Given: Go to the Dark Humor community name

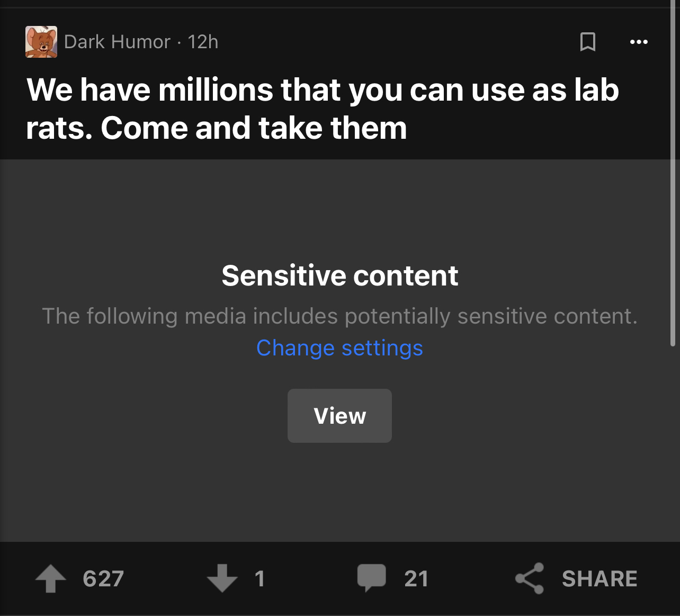Looking at the screenshot, I should pos(117,42).
